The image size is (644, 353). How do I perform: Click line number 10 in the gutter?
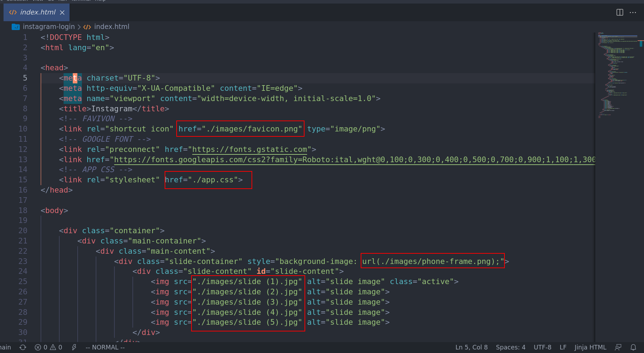(23, 129)
